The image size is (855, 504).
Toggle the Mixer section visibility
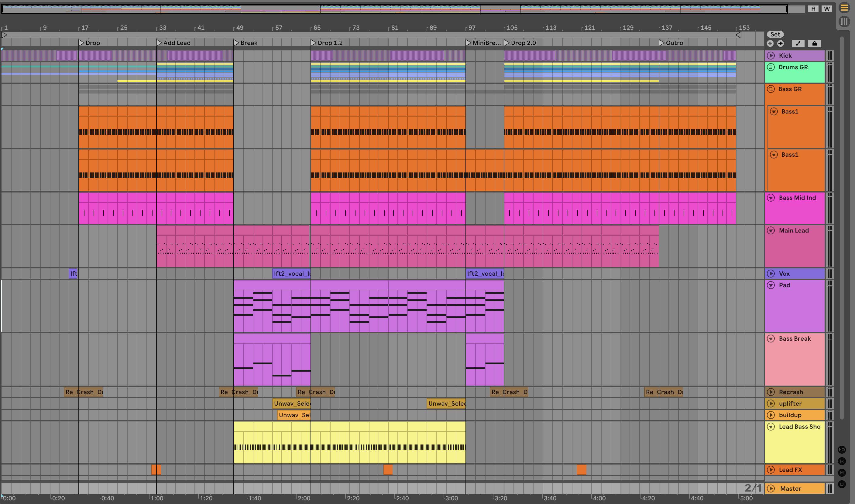click(842, 473)
